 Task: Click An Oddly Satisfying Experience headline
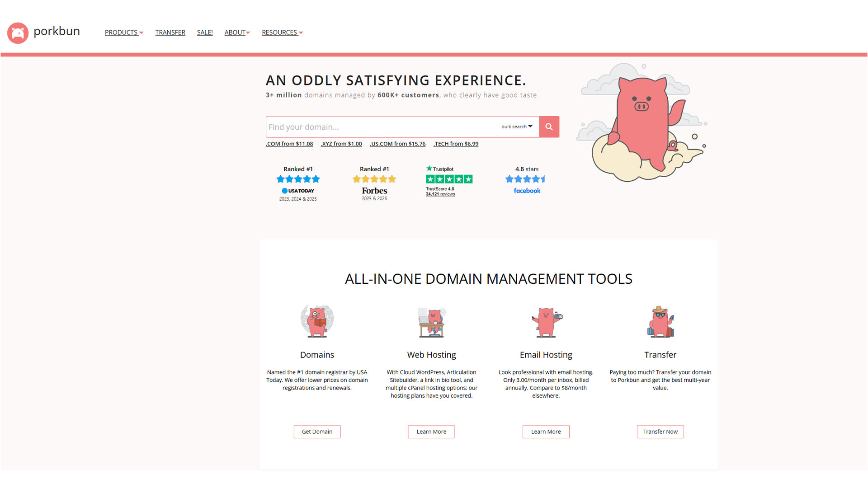[x=396, y=81]
